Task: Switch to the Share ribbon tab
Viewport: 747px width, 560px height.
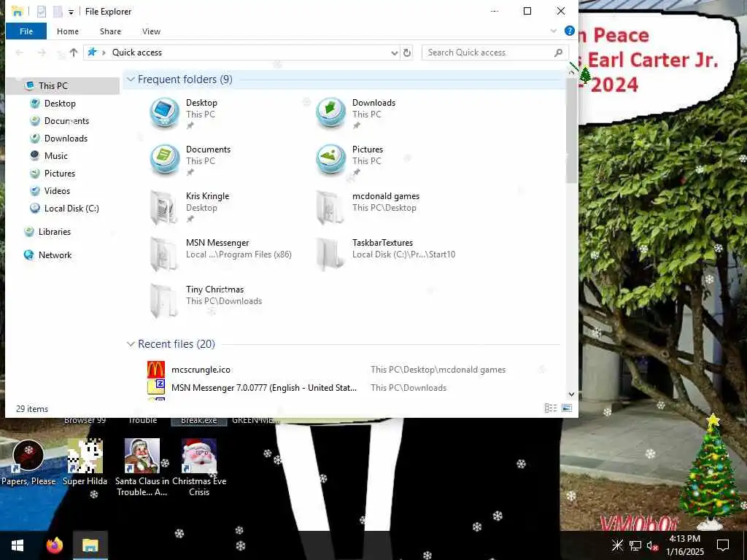Action: (110, 31)
